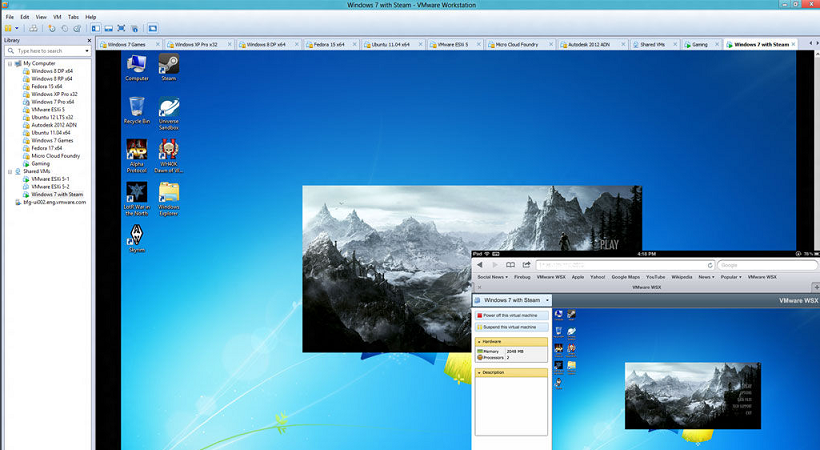Collapse the My Computer tree node
820x450 pixels.
(x=10, y=63)
